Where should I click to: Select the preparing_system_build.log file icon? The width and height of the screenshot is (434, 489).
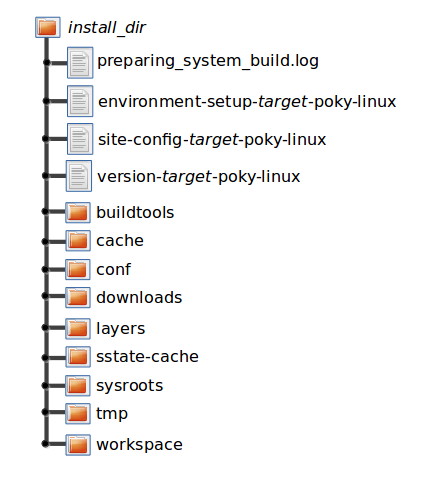(x=80, y=63)
